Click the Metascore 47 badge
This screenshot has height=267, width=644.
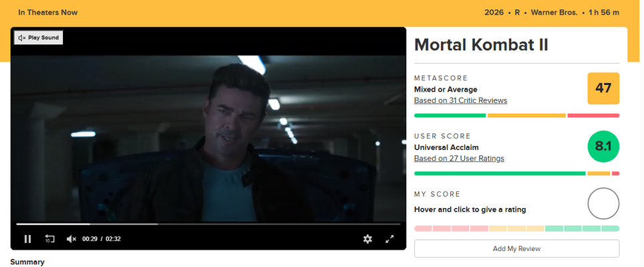point(603,88)
